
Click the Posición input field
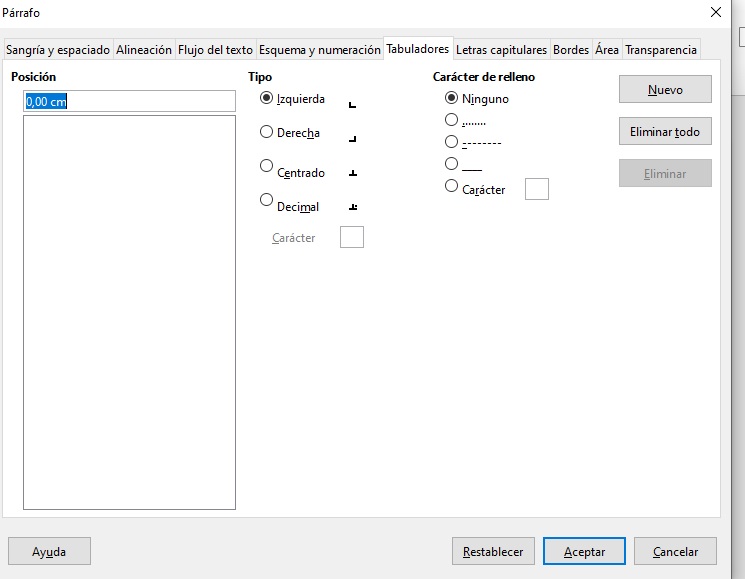tap(129, 101)
